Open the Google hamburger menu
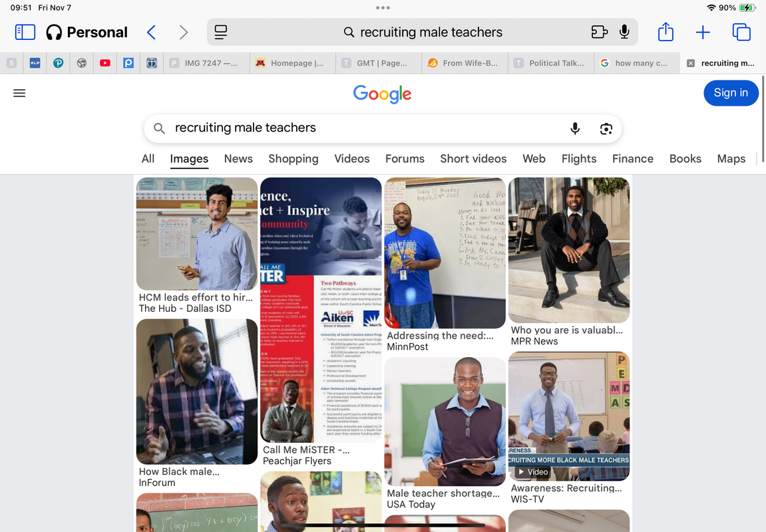The height and width of the screenshot is (532, 766). click(x=19, y=93)
